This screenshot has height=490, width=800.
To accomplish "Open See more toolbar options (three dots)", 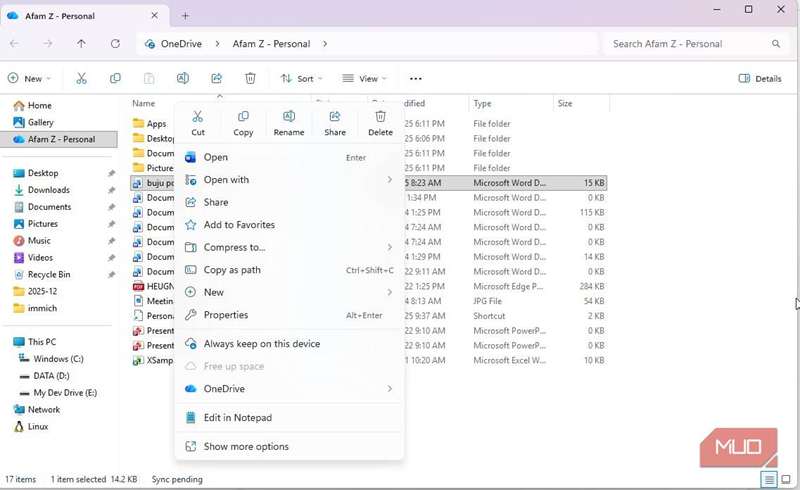I will click(416, 79).
